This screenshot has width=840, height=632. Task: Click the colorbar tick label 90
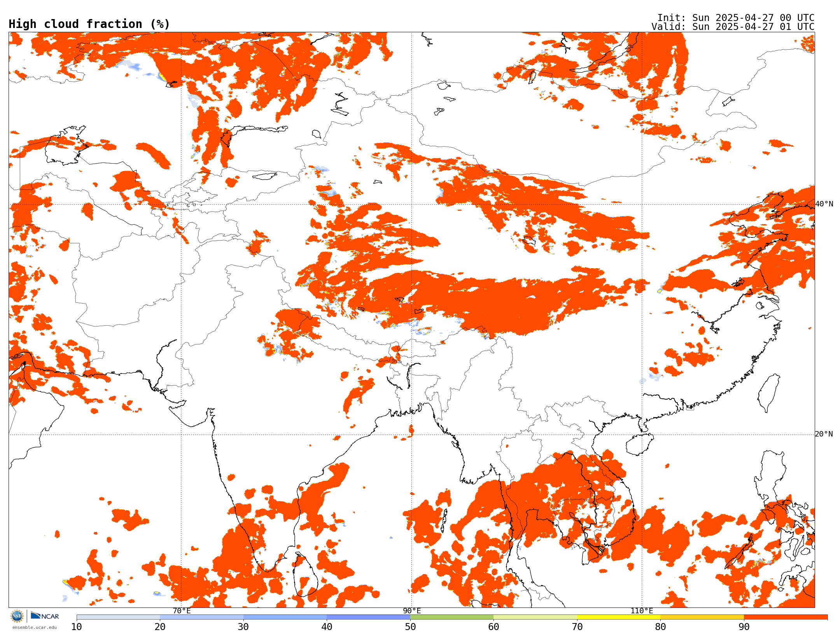click(744, 627)
